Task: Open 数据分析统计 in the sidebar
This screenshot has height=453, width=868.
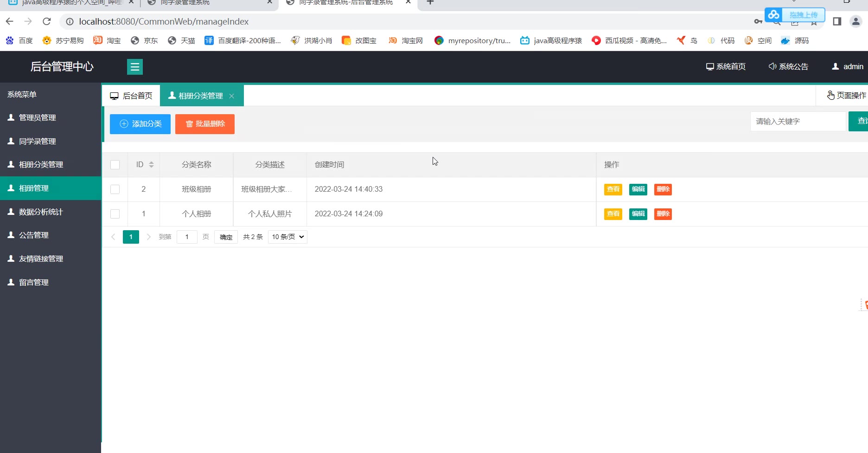Action: 51,212
